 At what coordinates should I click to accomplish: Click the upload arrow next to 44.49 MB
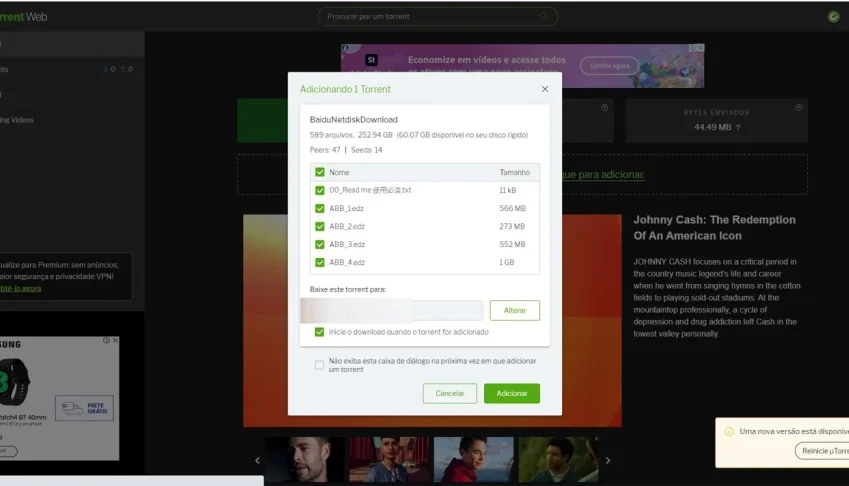[739, 127]
